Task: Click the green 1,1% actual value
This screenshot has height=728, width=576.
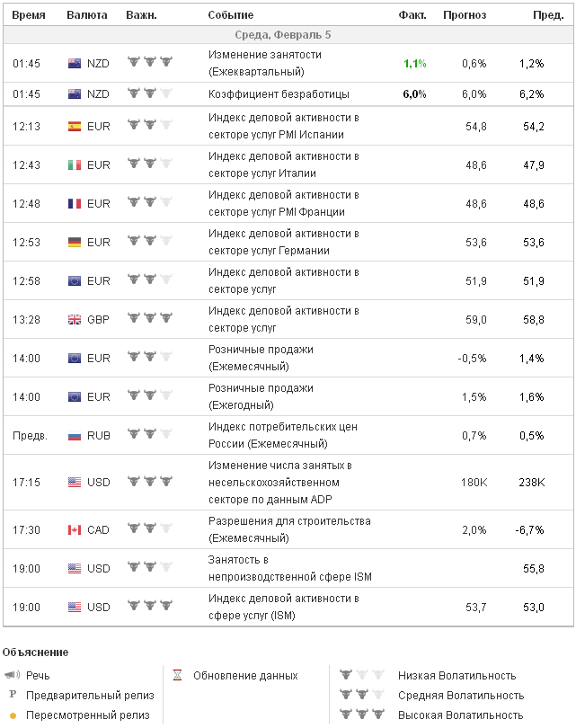Action: click(415, 64)
